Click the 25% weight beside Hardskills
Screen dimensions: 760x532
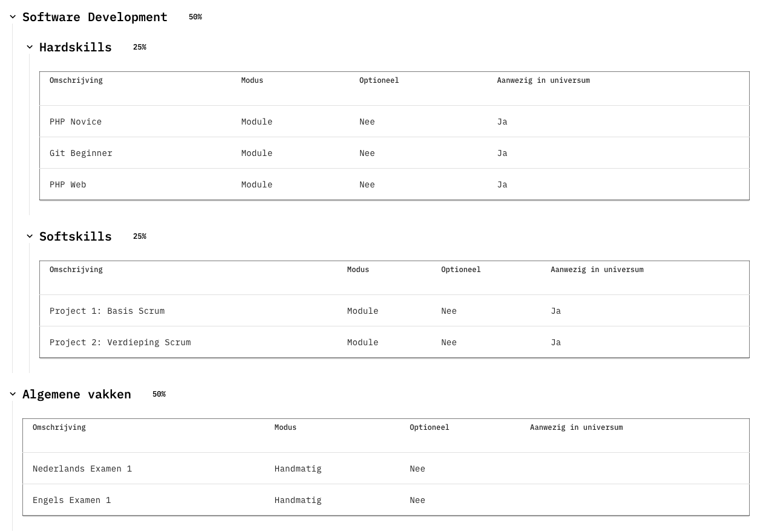tap(140, 47)
